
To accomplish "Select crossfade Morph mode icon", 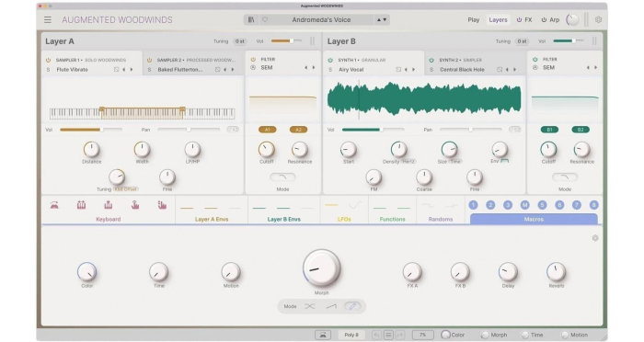I will [x=310, y=306].
